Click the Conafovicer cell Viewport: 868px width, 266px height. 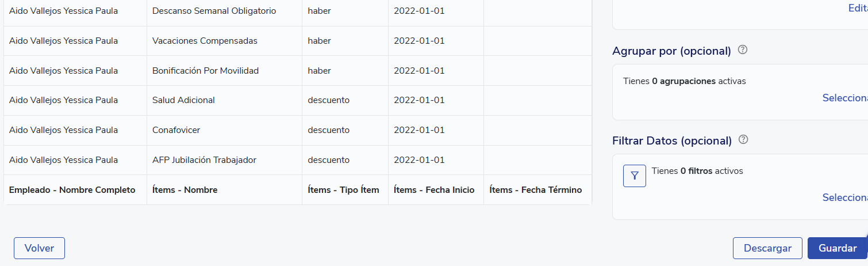[176, 130]
